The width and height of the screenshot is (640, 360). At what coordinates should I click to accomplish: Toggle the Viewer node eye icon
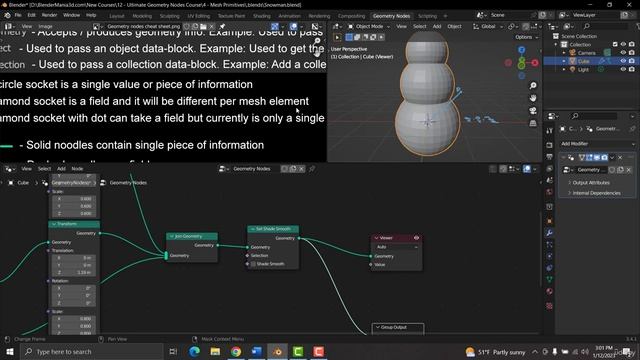tap(416, 238)
